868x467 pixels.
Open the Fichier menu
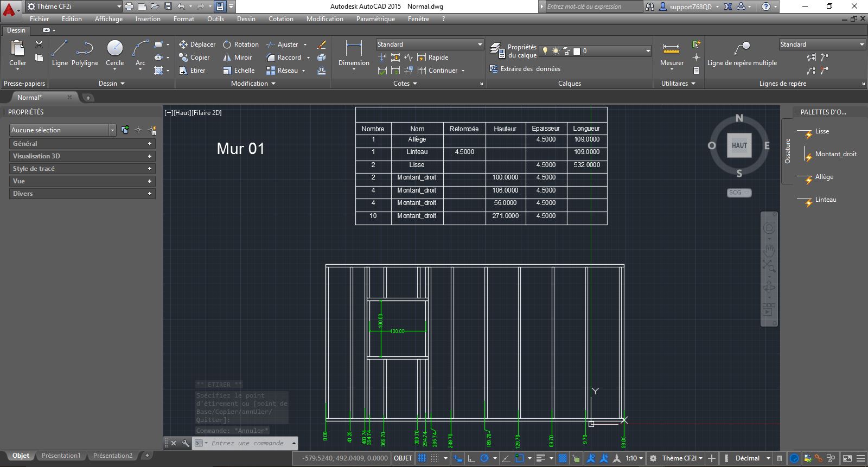pyautogui.click(x=39, y=19)
